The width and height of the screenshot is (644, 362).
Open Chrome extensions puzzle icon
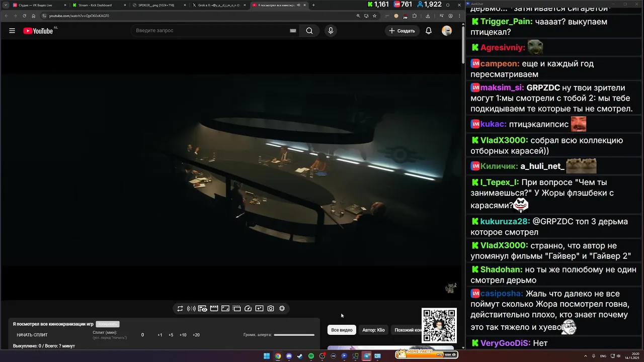(x=416, y=16)
